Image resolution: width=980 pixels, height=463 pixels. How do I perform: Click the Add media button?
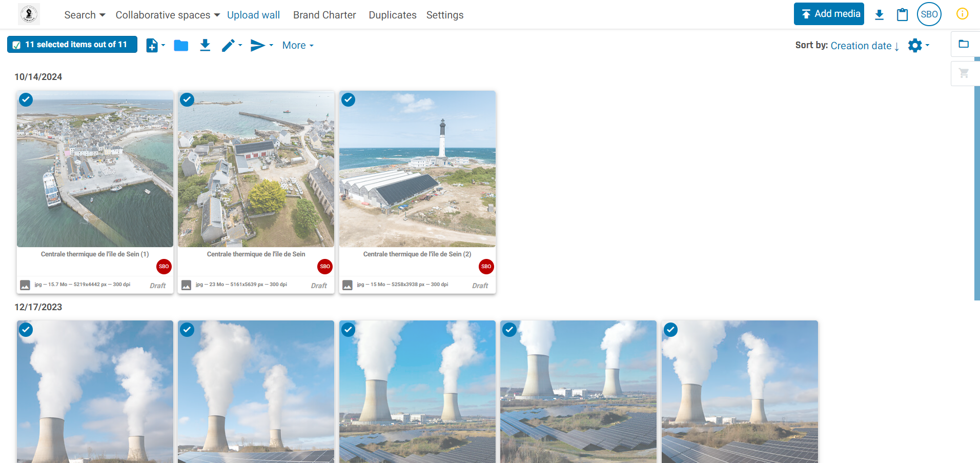(x=829, y=14)
